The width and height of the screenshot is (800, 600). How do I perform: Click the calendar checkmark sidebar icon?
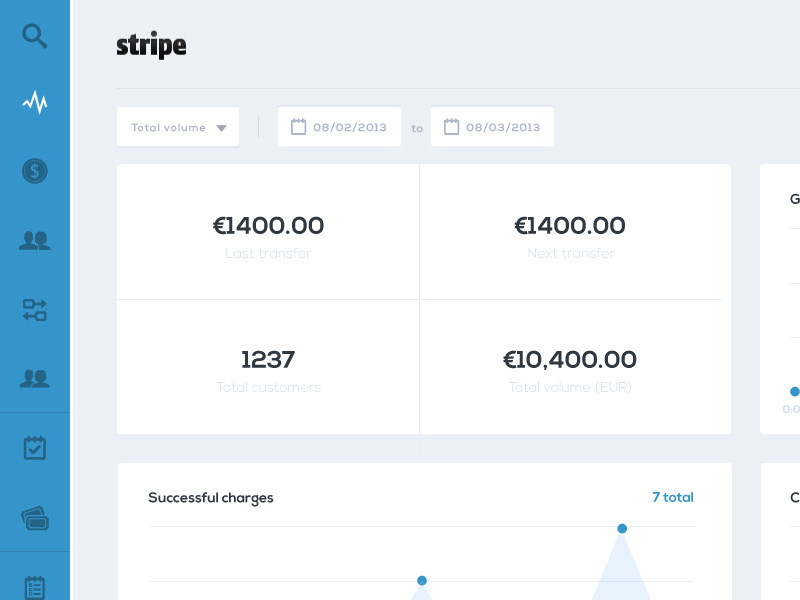coord(35,447)
